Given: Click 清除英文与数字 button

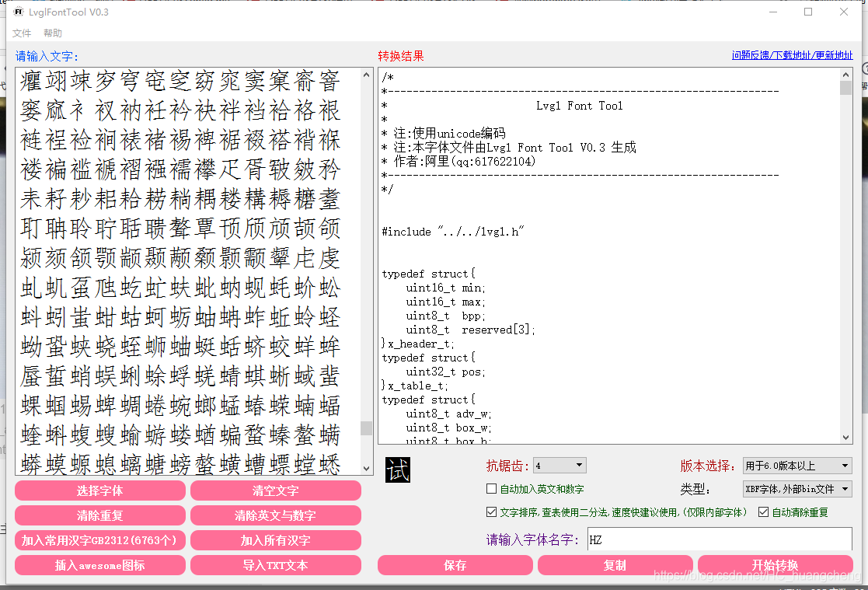Looking at the screenshot, I should (x=276, y=515).
